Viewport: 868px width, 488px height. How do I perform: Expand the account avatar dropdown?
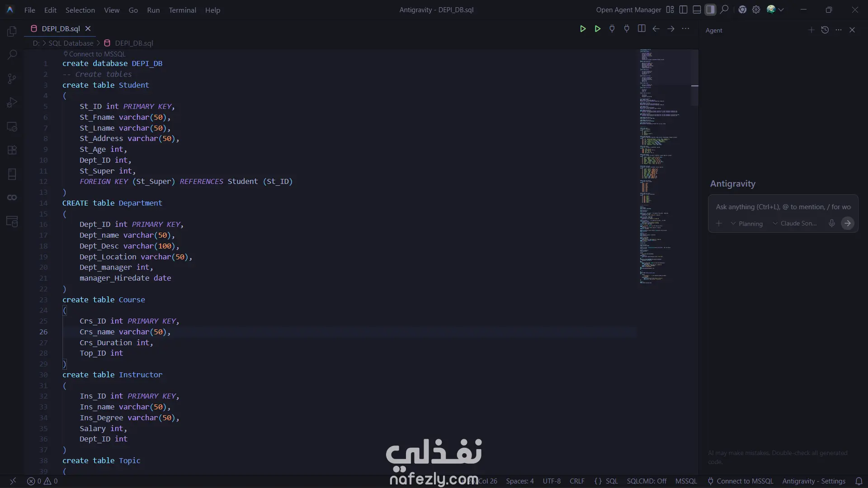pos(781,9)
